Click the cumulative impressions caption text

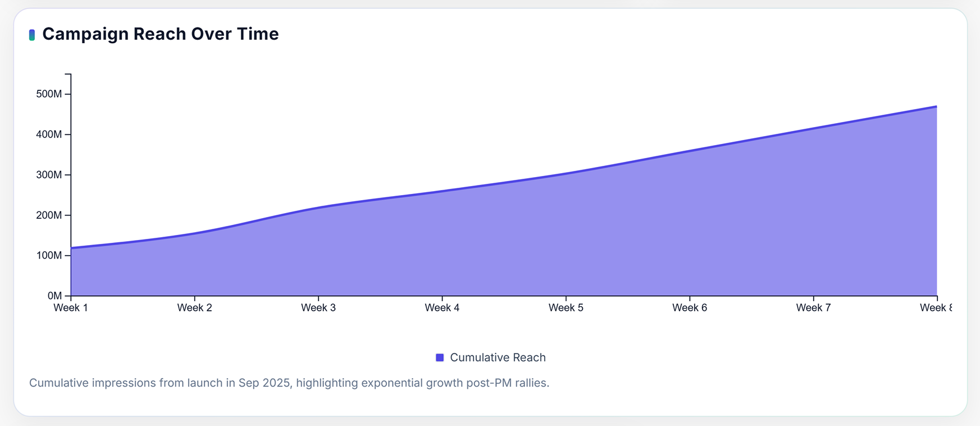coord(289,383)
